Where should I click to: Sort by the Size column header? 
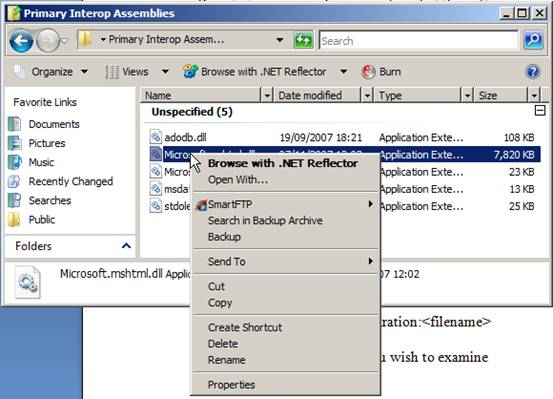(501, 95)
